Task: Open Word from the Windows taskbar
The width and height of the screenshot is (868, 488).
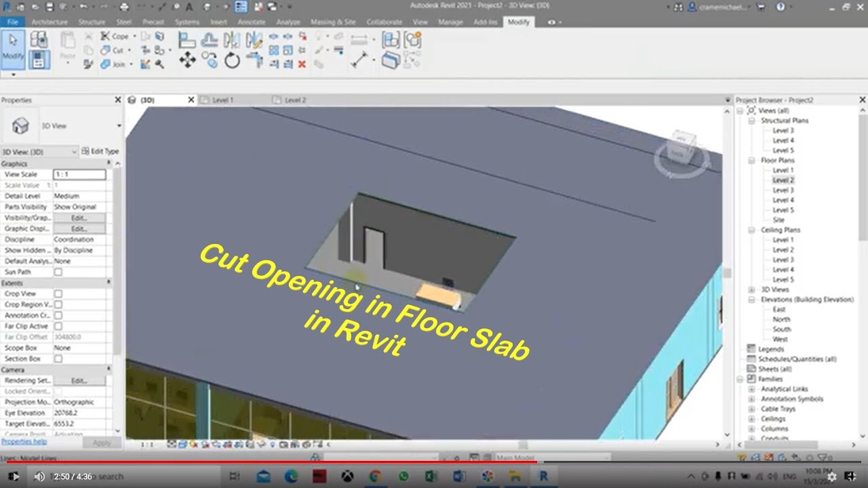Action: (459, 476)
